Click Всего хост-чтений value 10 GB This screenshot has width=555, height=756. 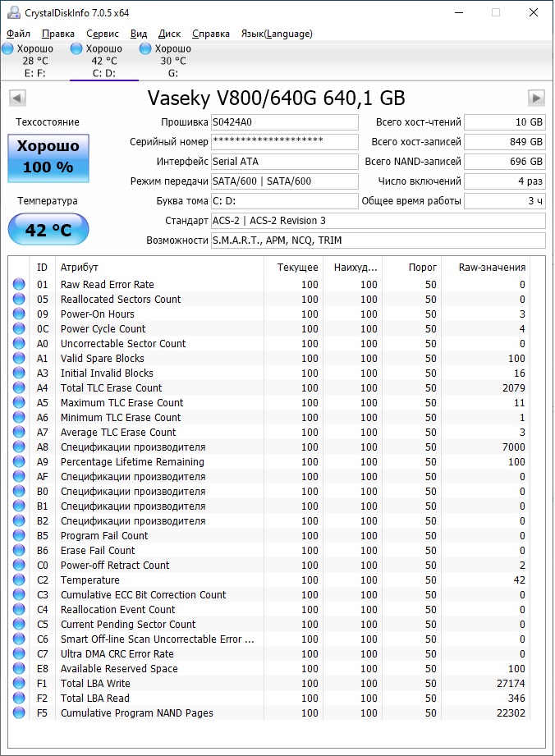(x=504, y=122)
